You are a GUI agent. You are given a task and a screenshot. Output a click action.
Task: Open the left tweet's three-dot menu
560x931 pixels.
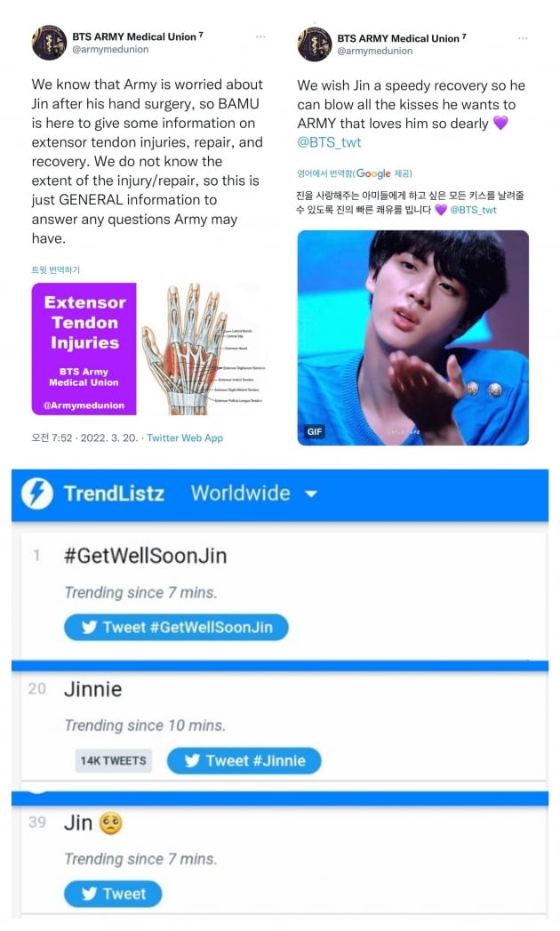pos(260,36)
